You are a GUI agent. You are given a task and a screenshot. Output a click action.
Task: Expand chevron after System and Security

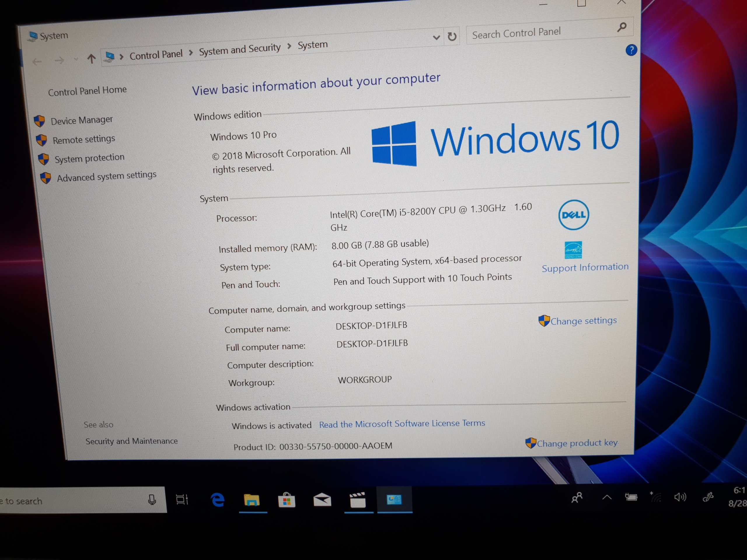(289, 46)
